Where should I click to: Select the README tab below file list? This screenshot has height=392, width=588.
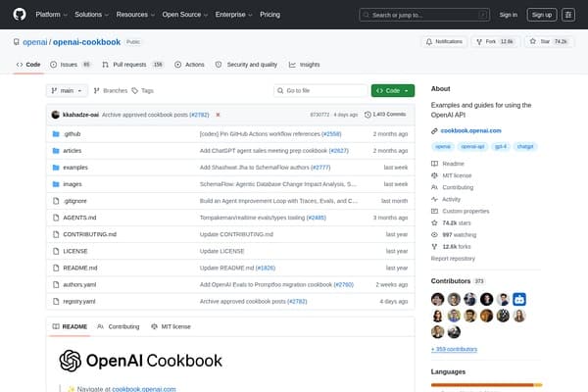pyautogui.click(x=70, y=326)
